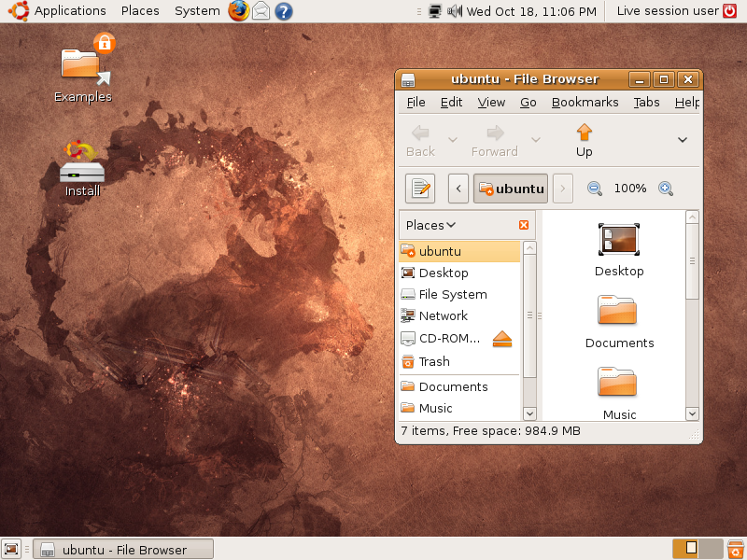Open the Help icon in top panel
Screen dimensions: 747x560
[x=284, y=11]
